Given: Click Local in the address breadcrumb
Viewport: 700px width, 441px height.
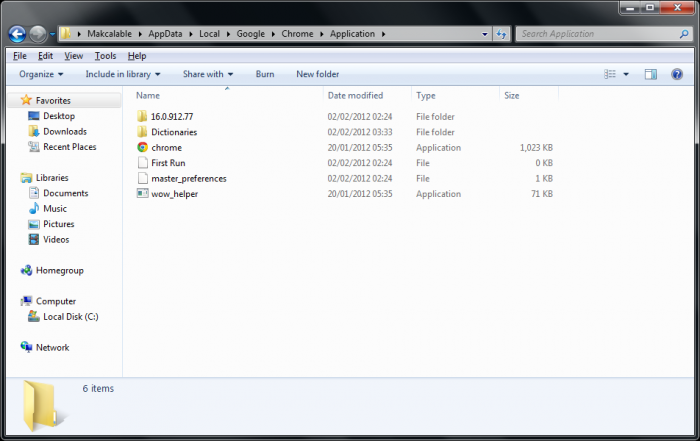Looking at the screenshot, I should point(209,34).
